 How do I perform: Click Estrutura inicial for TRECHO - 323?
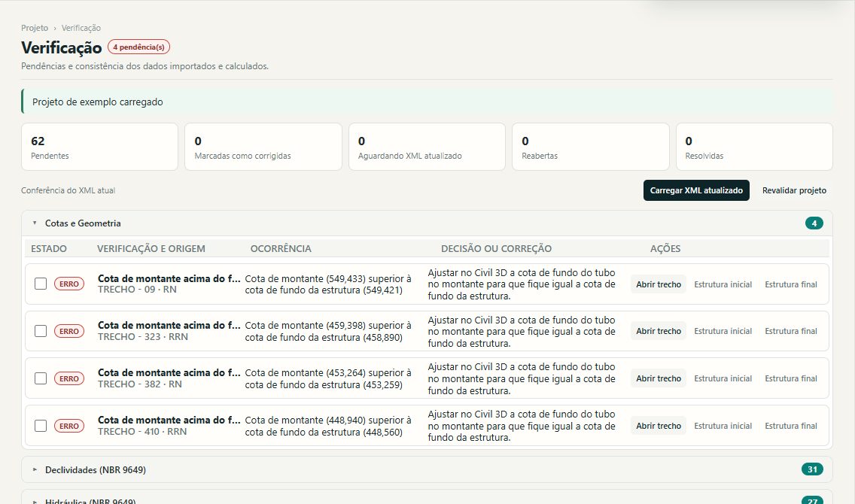pos(723,331)
